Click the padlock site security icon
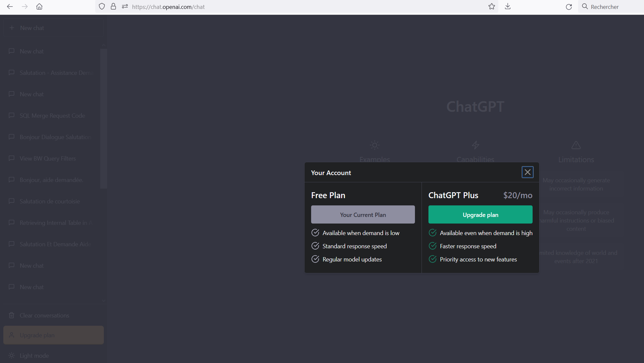The height and width of the screenshot is (363, 644). (x=113, y=7)
